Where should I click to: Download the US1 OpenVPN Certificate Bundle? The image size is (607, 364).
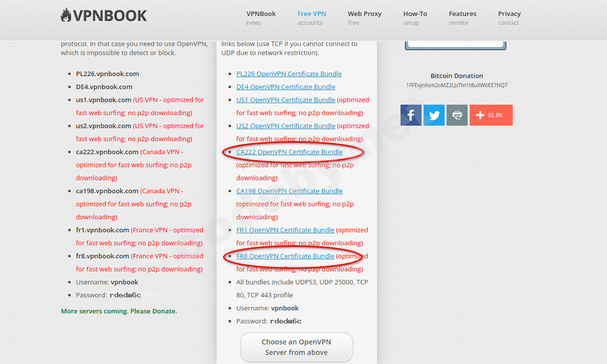[x=285, y=100]
